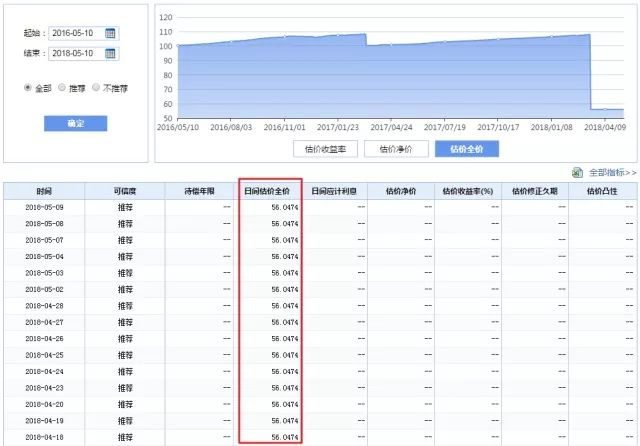Click chart data point near 2017/07/19

(444, 42)
